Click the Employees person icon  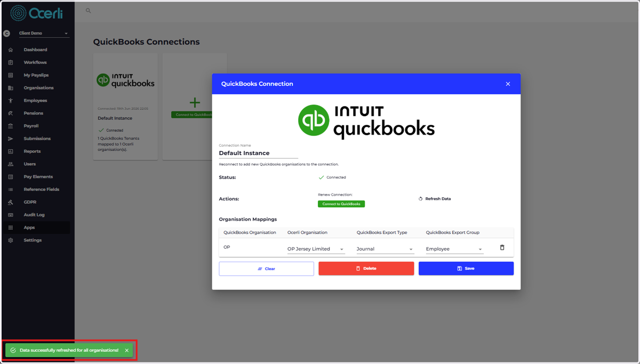click(x=11, y=101)
